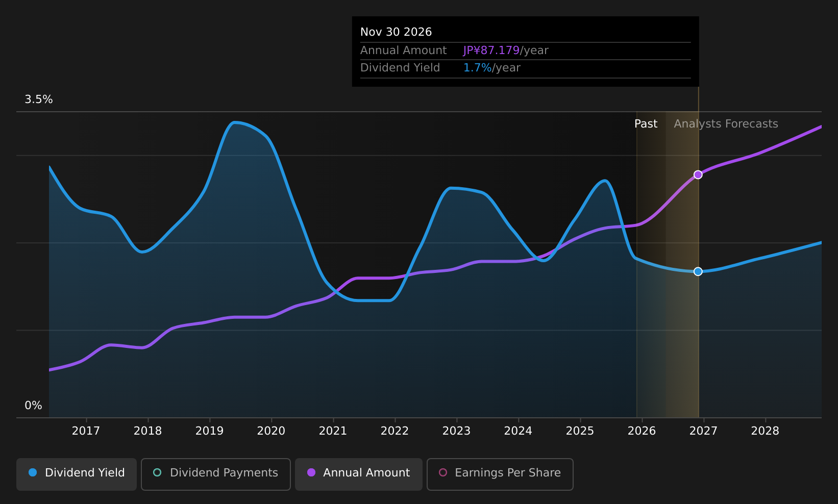Click the Analysts Forecasts label
This screenshot has height=504, width=838.
726,124
